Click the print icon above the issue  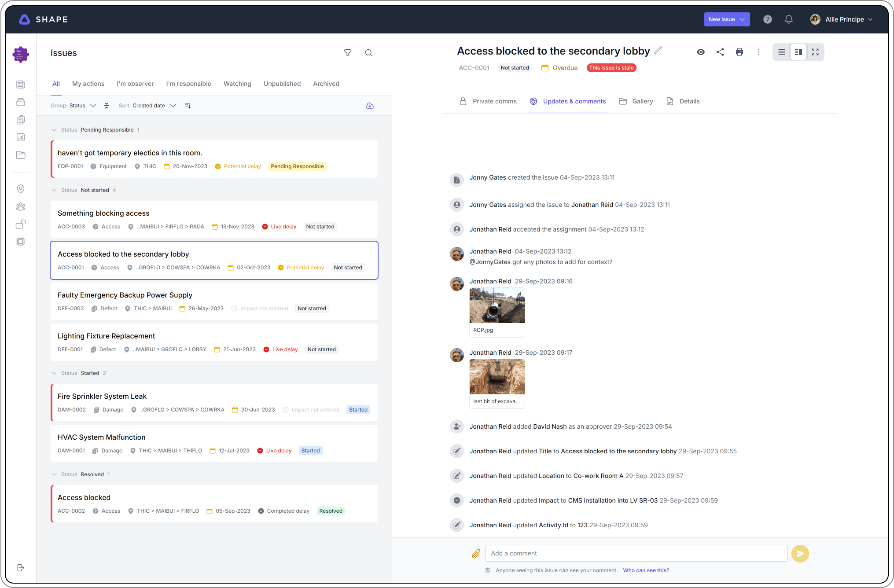739,52
